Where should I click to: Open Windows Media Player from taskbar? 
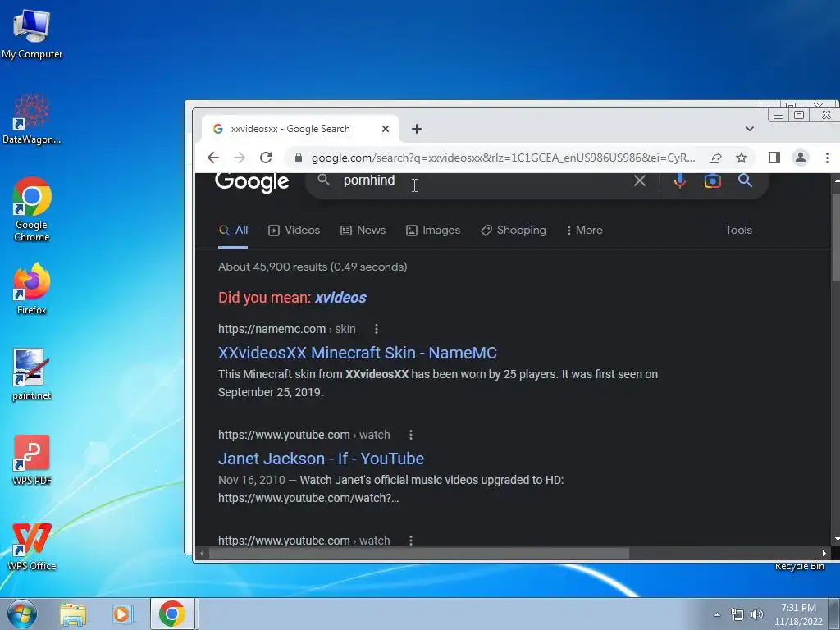click(x=122, y=614)
